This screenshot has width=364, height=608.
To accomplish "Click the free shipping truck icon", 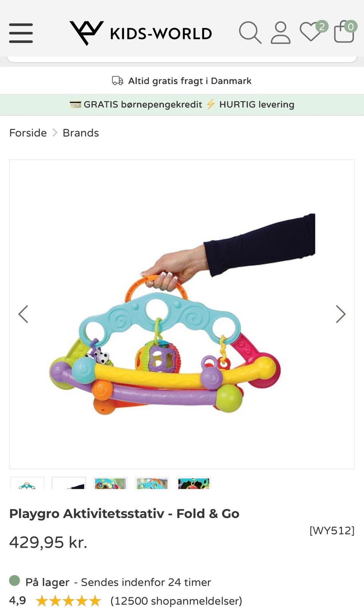I will click(118, 81).
